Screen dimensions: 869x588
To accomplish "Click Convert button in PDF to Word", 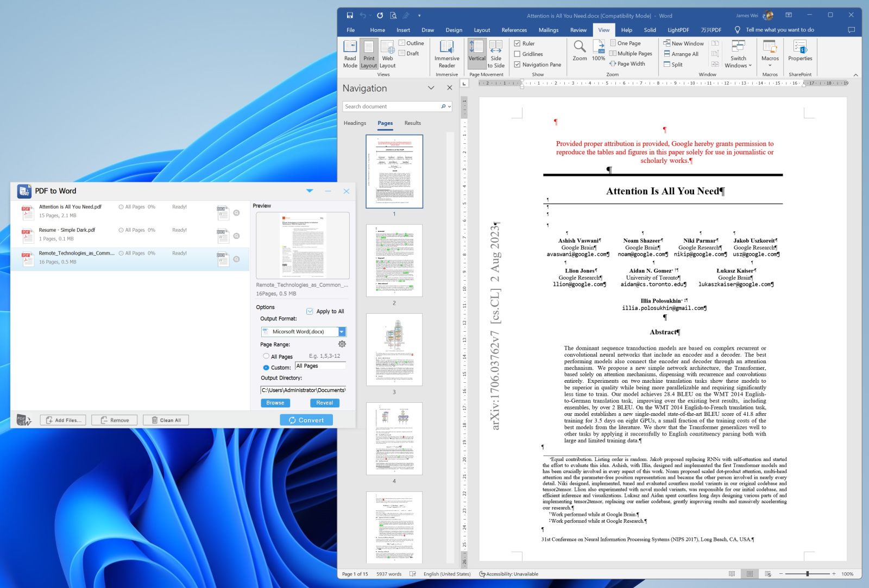I will pyautogui.click(x=306, y=420).
